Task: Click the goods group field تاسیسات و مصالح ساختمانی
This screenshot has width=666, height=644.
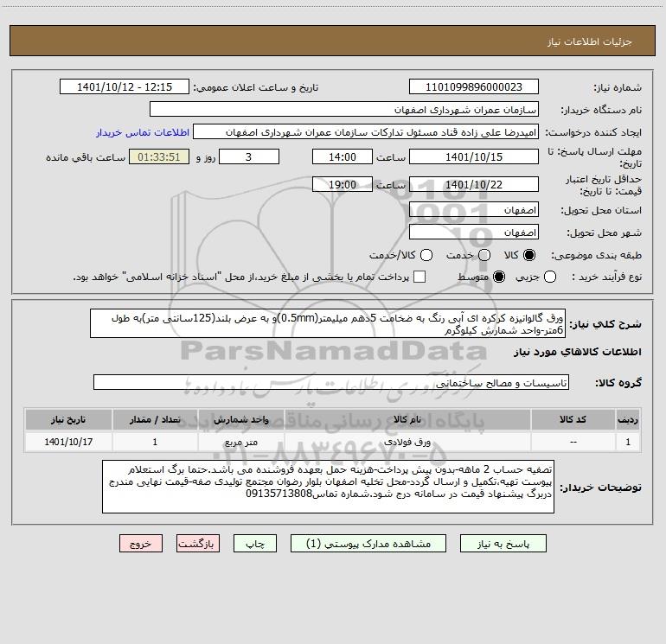Action: (x=331, y=382)
